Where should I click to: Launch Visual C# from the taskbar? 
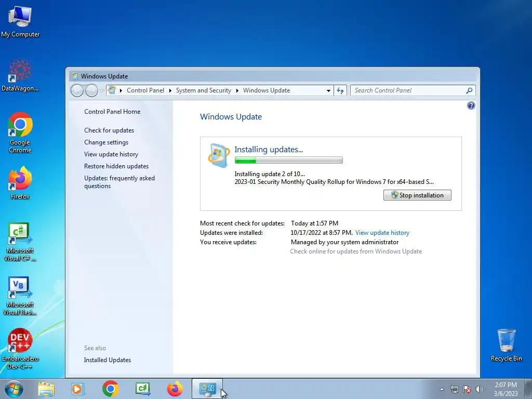[142, 389]
